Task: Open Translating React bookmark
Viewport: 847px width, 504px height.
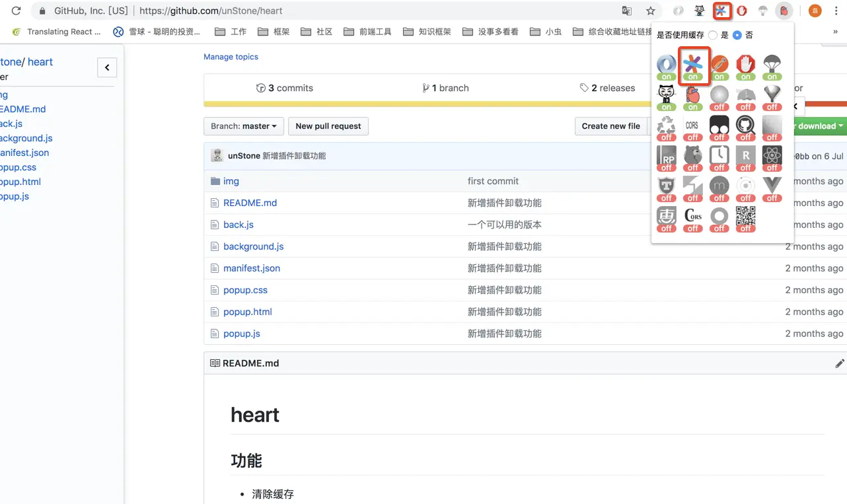Action: [56, 32]
